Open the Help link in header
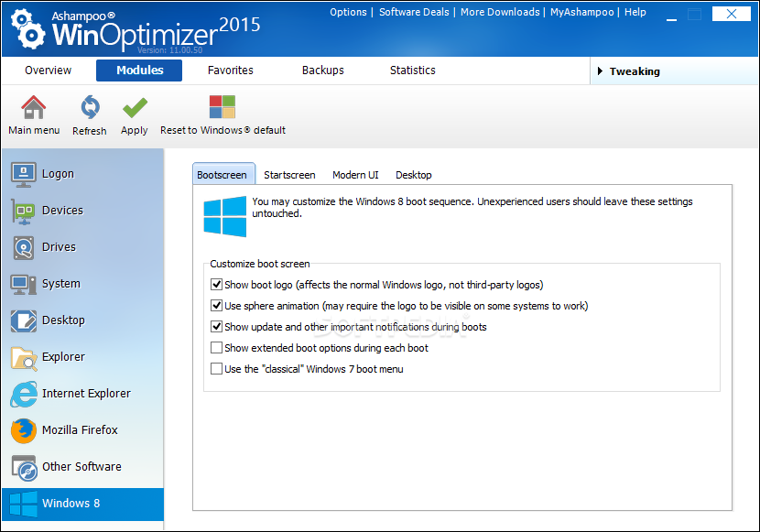This screenshot has height=532, width=760. pos(635,12)
